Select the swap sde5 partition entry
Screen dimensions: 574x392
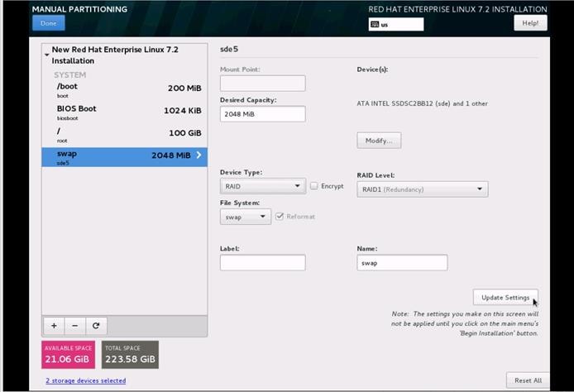click(x=124, y=157)
